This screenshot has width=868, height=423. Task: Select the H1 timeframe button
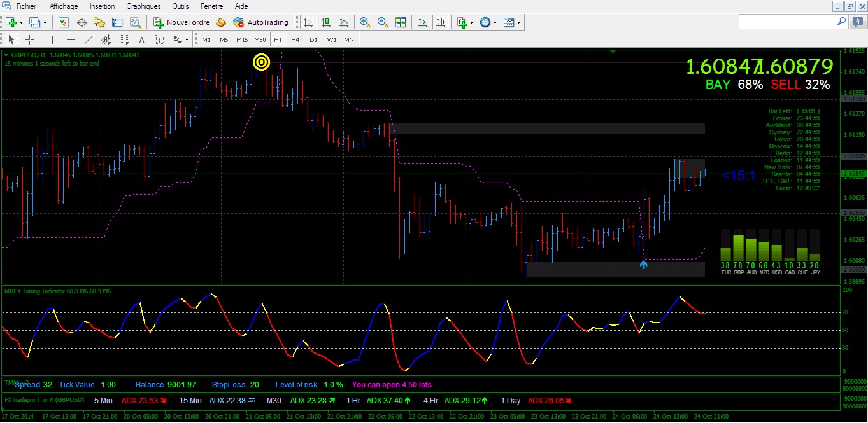coord(278,39)
